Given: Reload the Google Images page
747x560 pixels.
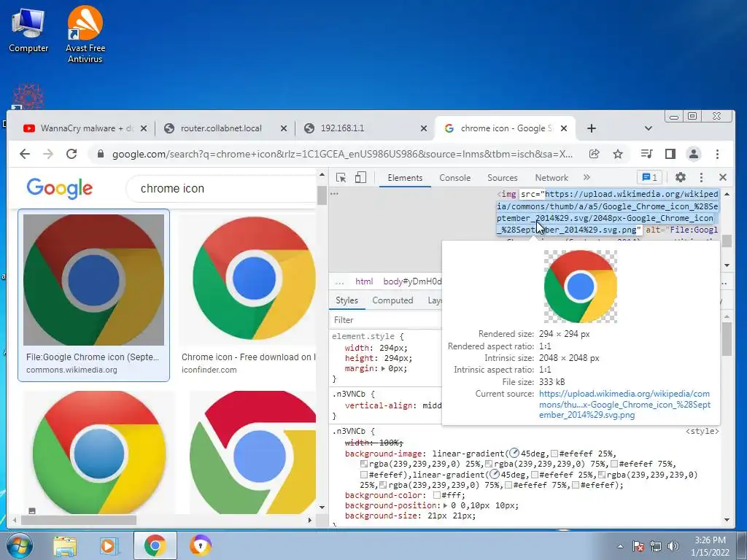Looking at the screenshot, I should [x=71, y=154].
